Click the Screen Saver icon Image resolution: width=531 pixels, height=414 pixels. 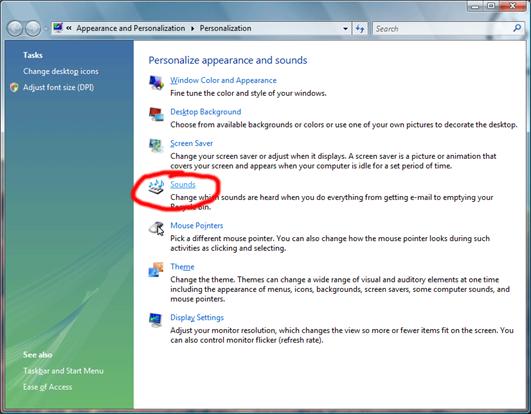156,146
